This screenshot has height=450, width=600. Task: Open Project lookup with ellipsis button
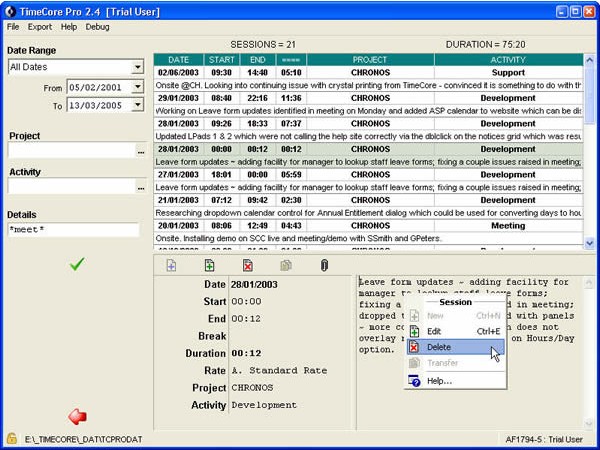click(141, 151)
